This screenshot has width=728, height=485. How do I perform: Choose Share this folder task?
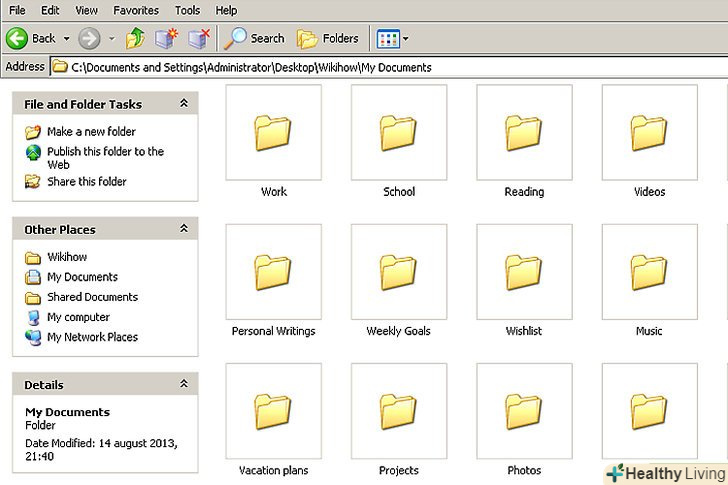tap(86, 182)
